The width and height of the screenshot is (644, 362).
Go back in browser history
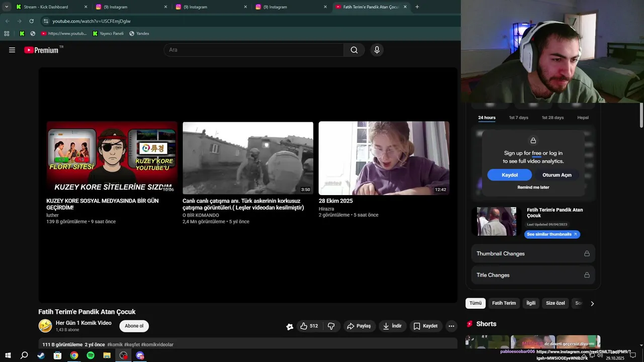[x=7, y=21]
